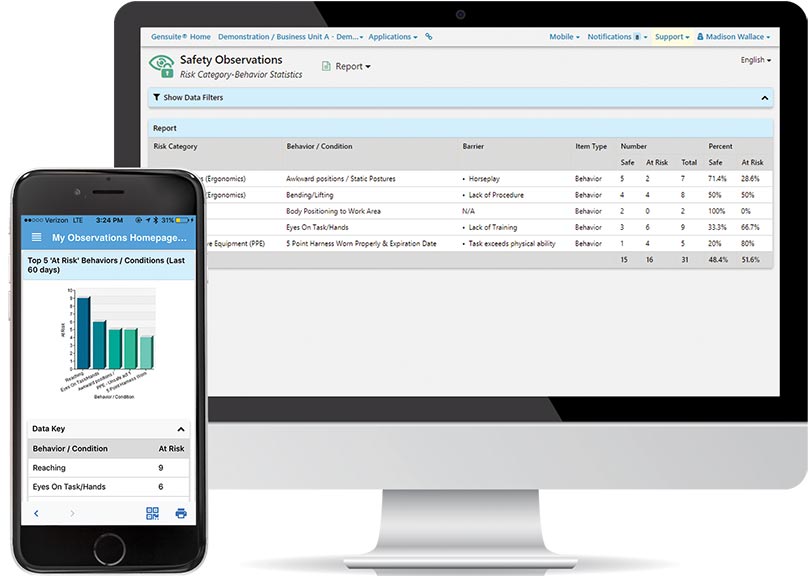Image resolution: width=810 pixels, height=576 pixels.
Task: Open the Applications menu
Action: [392, 37]
